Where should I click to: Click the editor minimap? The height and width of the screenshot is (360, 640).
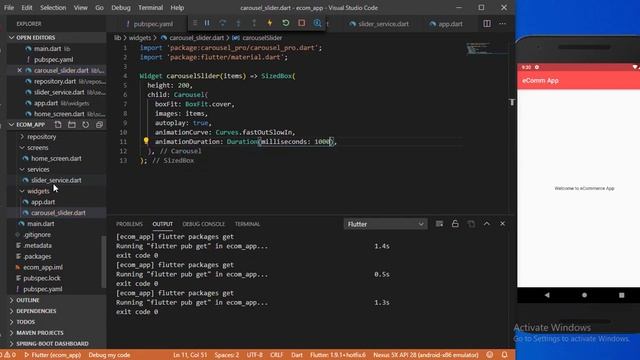click(x=488, y=48)
